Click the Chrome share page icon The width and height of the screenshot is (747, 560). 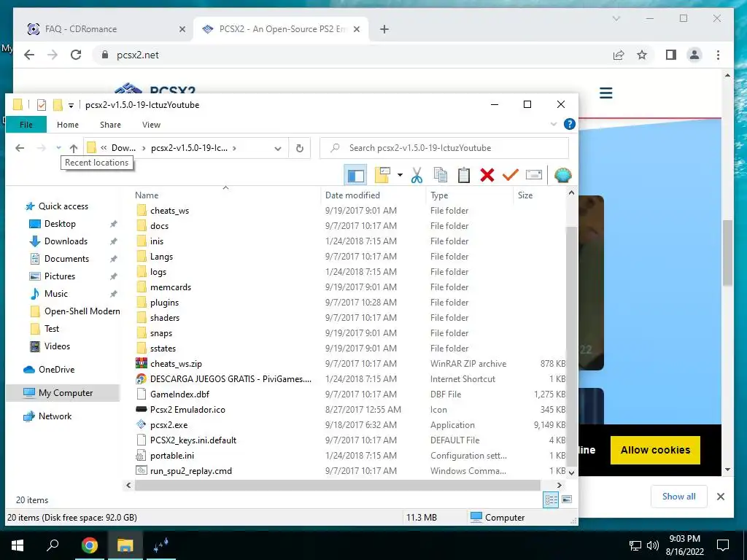click(619, 55)
